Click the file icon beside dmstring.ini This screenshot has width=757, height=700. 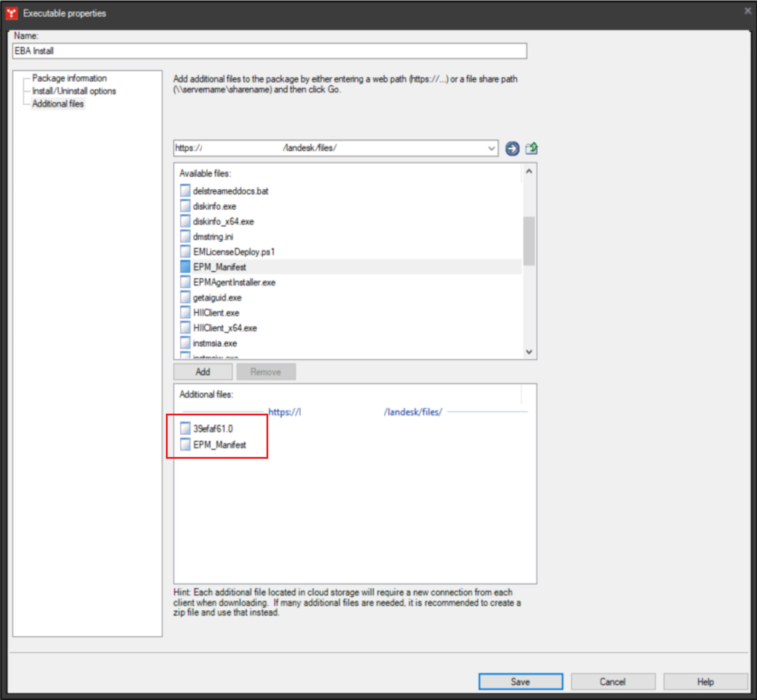click(185, 236)
